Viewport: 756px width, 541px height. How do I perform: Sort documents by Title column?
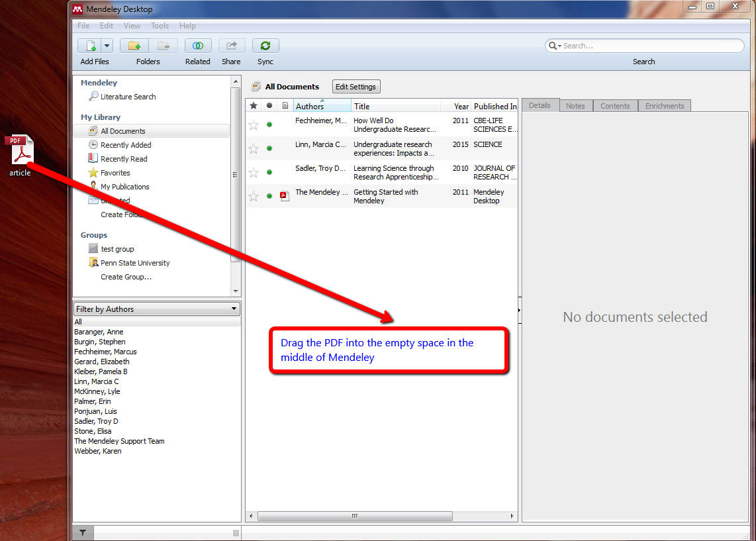(396, 106)
